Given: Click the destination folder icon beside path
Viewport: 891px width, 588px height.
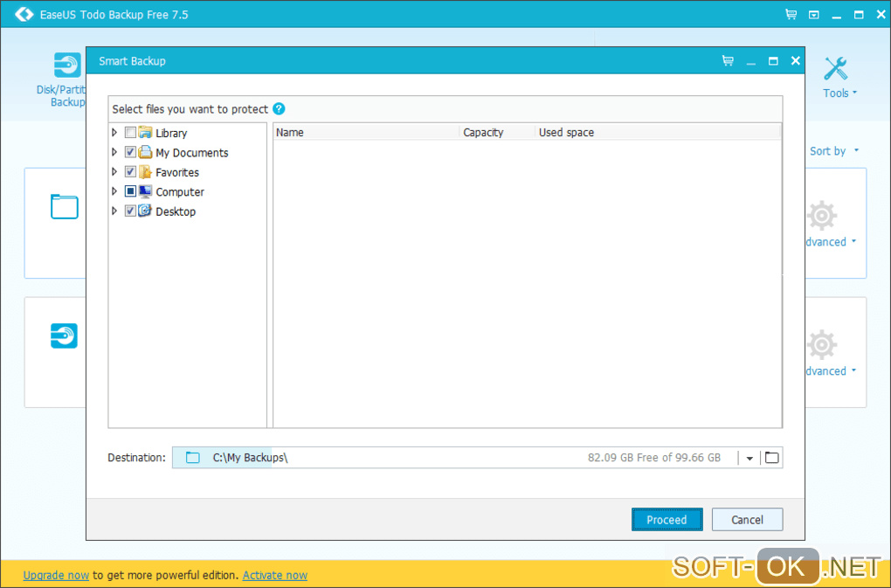Looking at the screenshot, I should pyautogui.click(x=193, y=457).
